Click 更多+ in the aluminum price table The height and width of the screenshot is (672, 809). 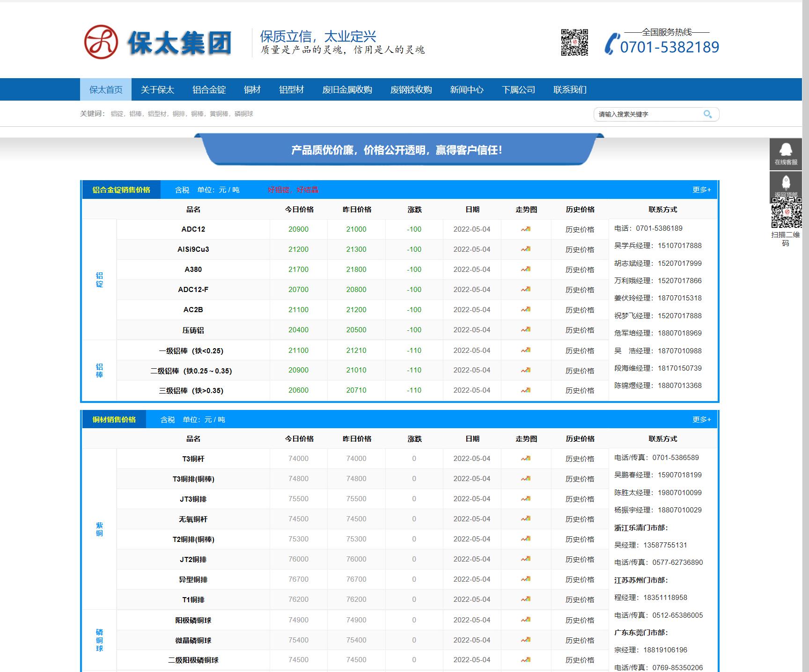[700, 190]
